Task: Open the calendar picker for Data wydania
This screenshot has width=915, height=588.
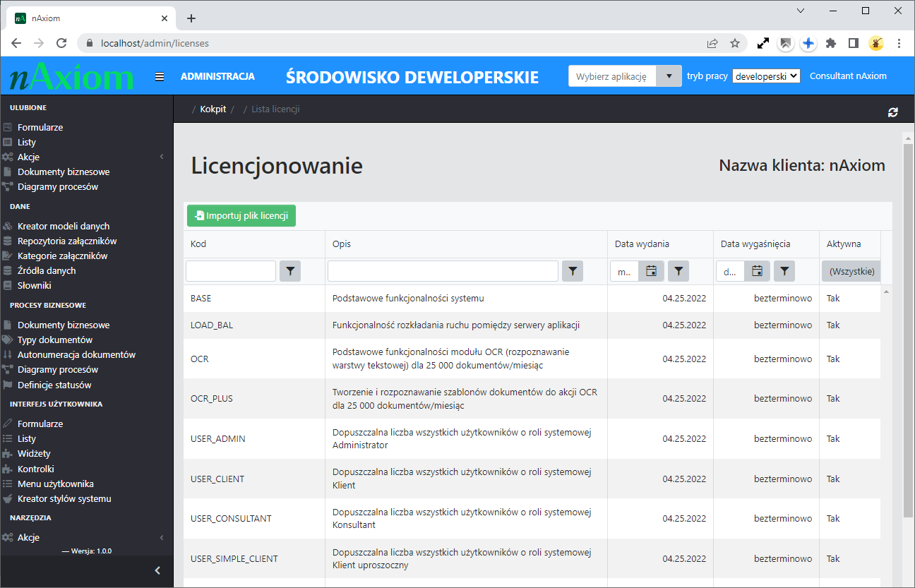Action: (x=651, y=270)
